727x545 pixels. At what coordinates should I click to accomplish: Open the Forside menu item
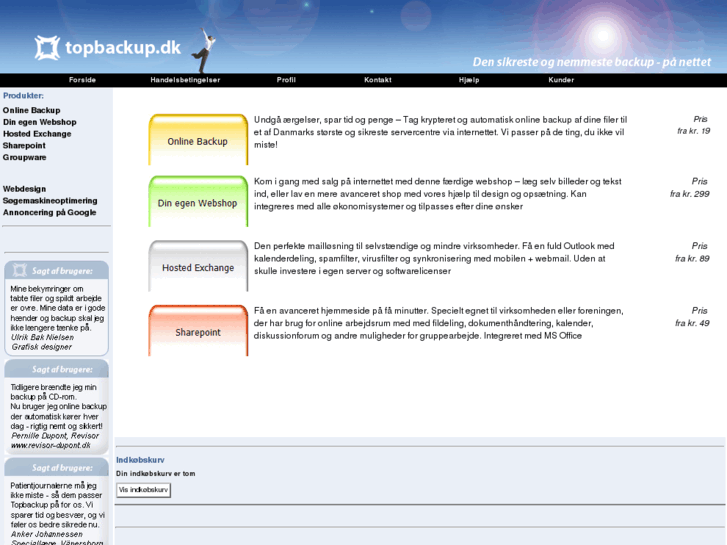(83, 80)
